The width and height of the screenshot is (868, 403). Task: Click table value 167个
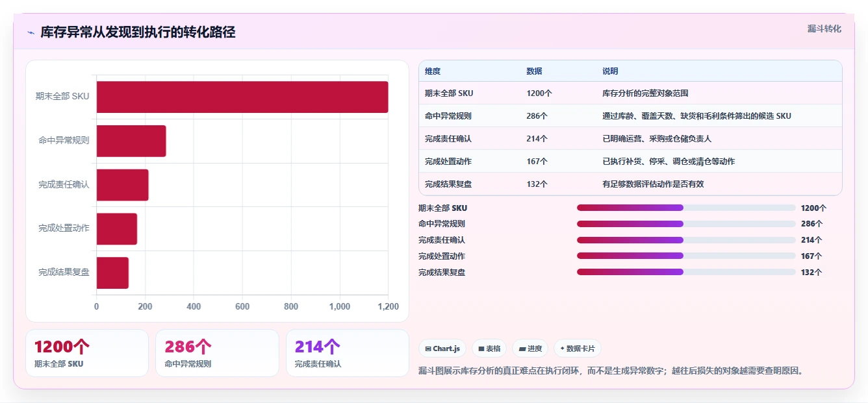537,162
